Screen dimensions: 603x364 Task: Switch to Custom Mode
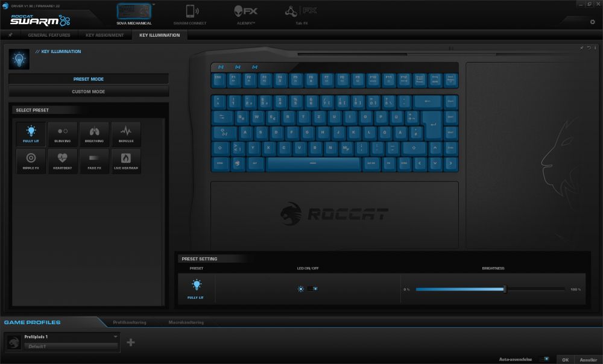(x=89, y=92)
